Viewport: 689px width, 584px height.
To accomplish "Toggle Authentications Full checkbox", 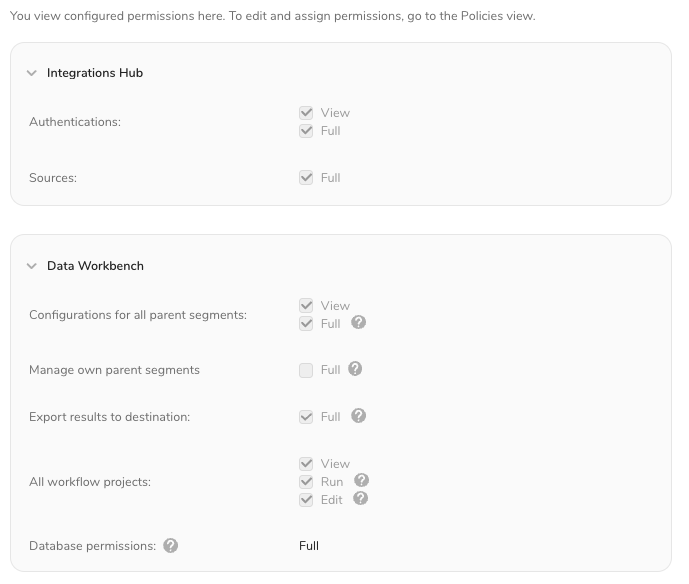I will 307,131.
